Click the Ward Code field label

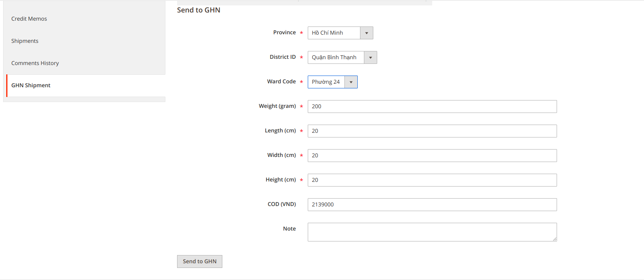281,81
